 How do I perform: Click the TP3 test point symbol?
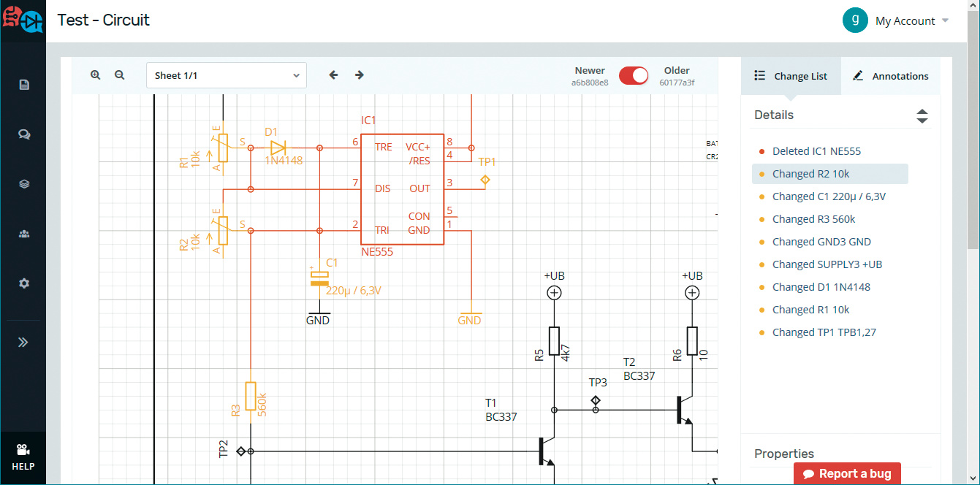(x=596, y=400)
